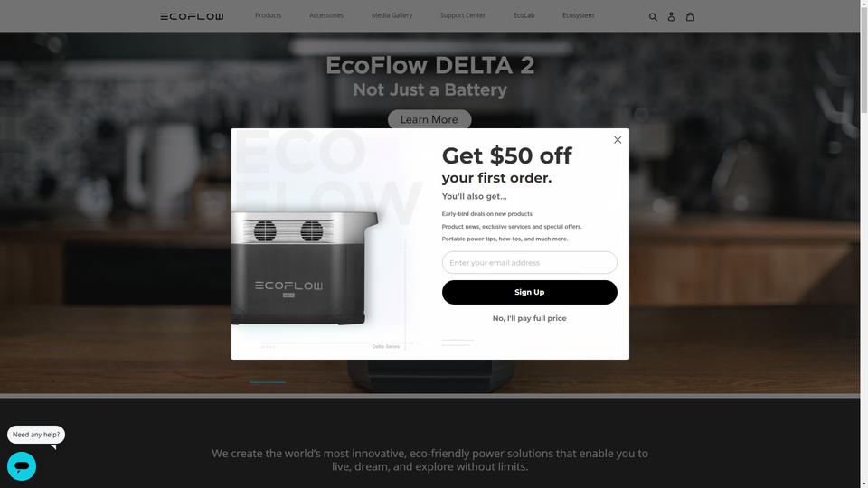The width and height of the screenshot is (868, 488).
Task: Close the $50 off popup
Action: pyautogui.click(x=618, y=140)
